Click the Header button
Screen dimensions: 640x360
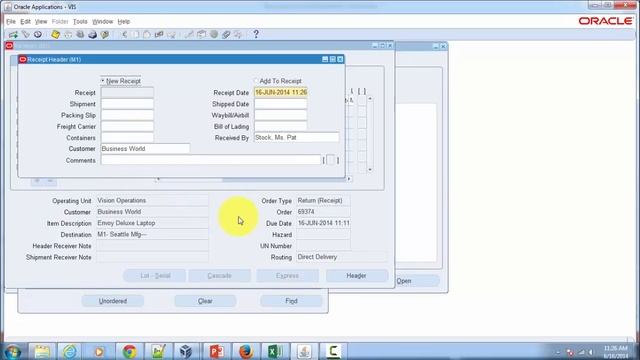(356, 276)
